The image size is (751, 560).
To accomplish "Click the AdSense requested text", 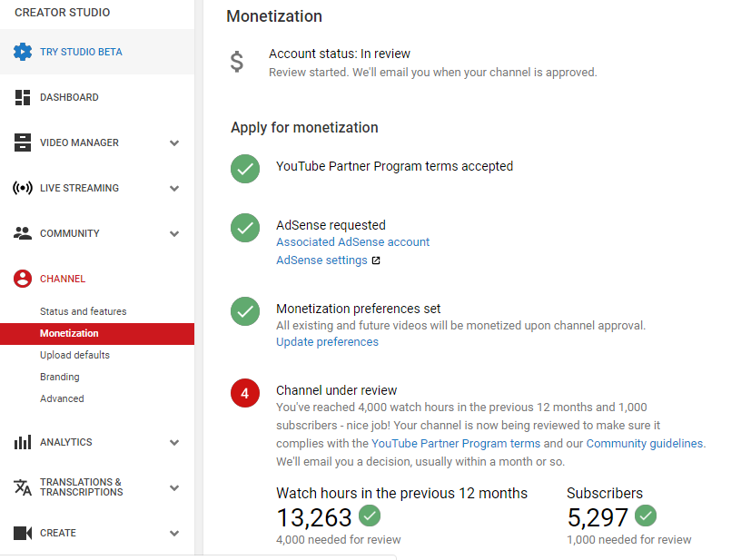I will [331, 225].
